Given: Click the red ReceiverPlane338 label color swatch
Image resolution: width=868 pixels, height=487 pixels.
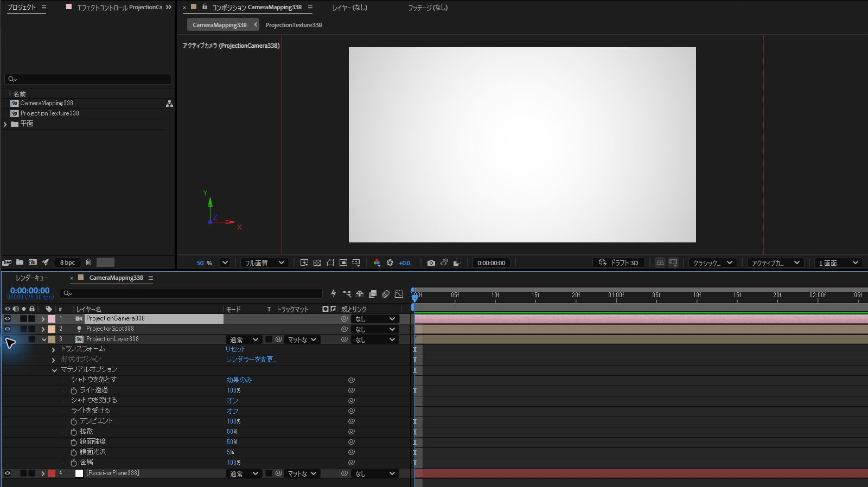Looking at the screenshot, I should click(x=52, y=473).
